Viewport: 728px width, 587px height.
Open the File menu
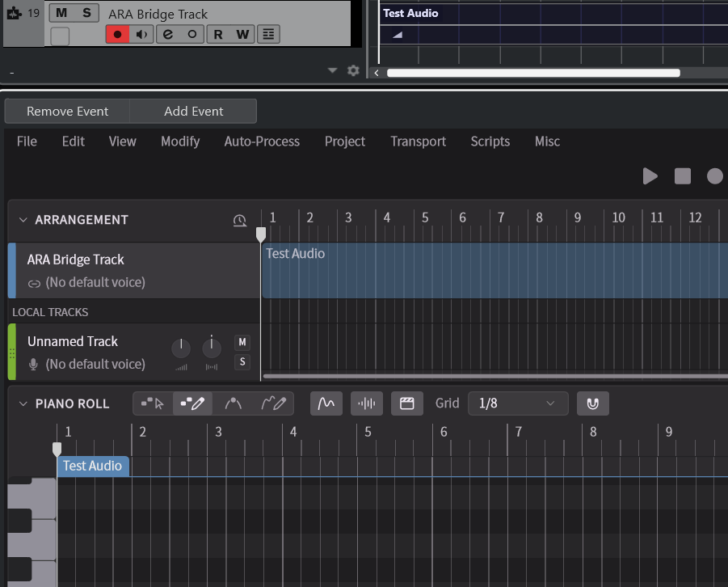click(x=27, y=141)
